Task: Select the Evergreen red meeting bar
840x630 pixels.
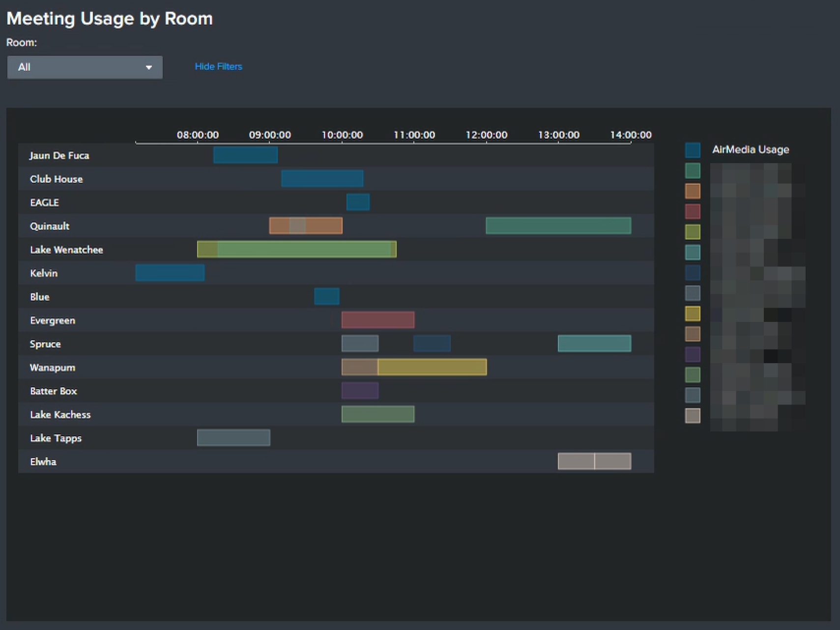Action: pos(378,320)
